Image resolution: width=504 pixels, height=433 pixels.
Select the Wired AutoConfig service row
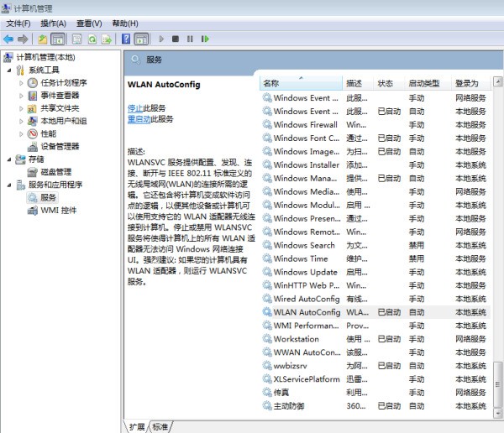point(375,299)
